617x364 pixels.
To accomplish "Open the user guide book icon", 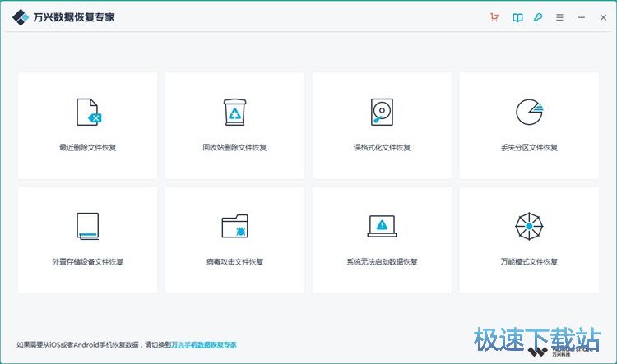I will click(517, 17).
